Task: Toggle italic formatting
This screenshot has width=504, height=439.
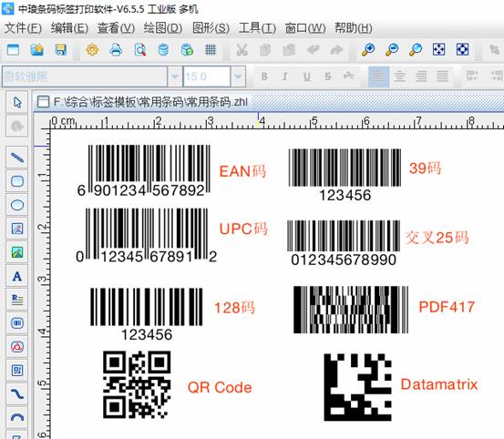Action: tap(284, 77)
